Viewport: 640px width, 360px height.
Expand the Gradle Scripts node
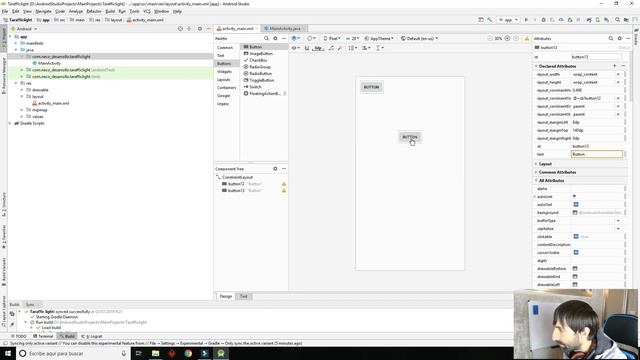(10, 123)
